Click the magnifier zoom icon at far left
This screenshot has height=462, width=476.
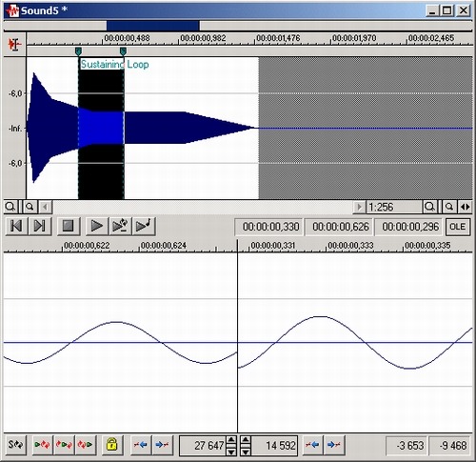tap(10, 207)
